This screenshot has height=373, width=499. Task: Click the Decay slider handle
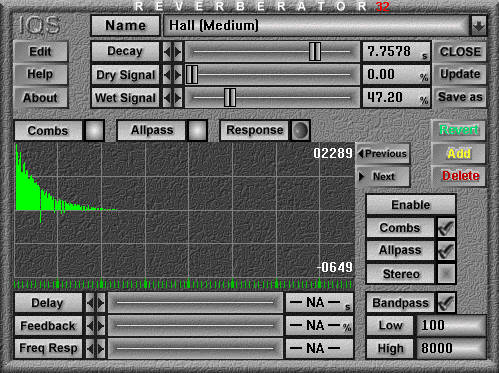click(315, 52)
